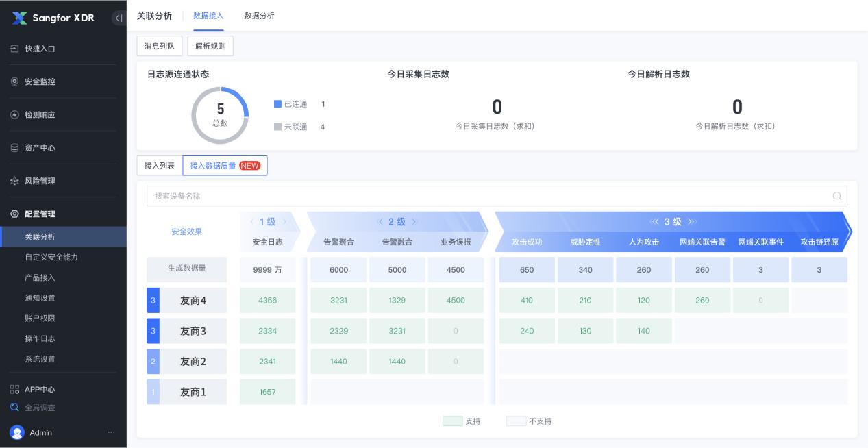Click the 全局调查 magnifier icon
868x448 pixels.
14,408
